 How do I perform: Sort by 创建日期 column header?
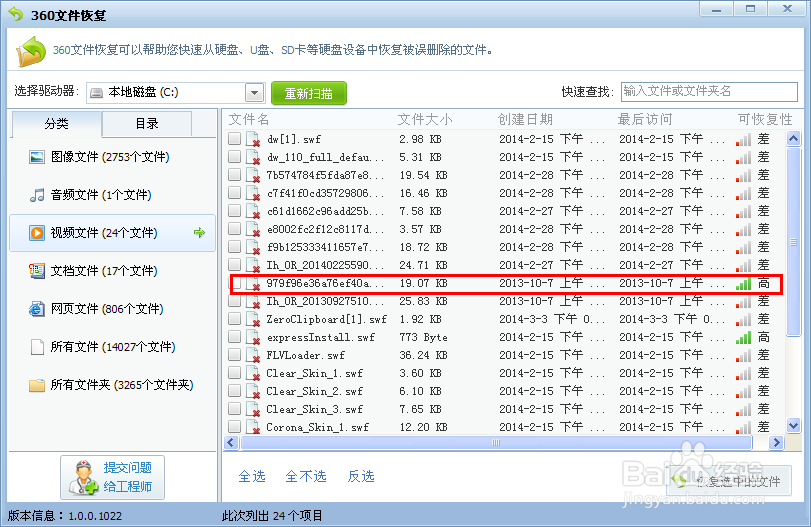(x=525, y=119)
